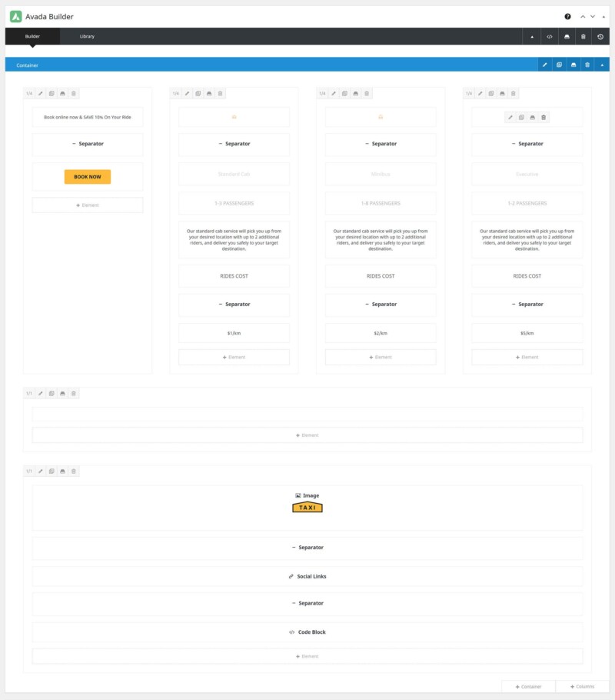Viewport: 615px width, 700px height.
Task: Save the second 1/4 column to the library
Action: pyautogui.click(x=208, y=93)
